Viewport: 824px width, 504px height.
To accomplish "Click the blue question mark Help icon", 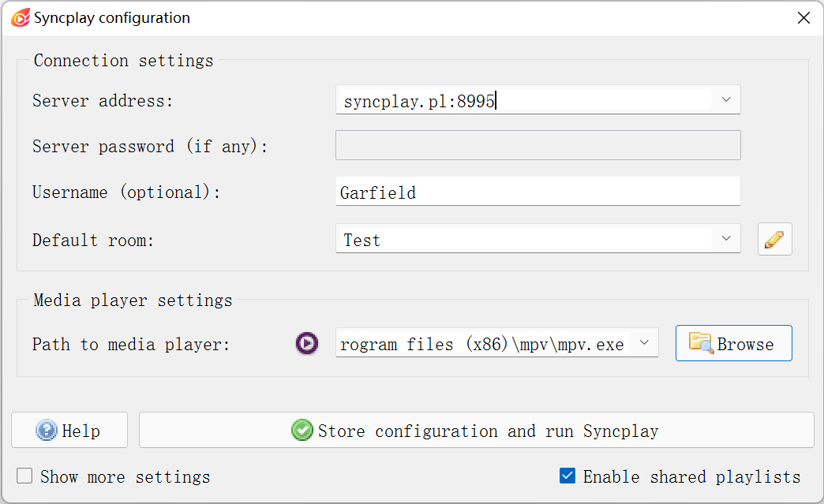I will tap(47, 430).
